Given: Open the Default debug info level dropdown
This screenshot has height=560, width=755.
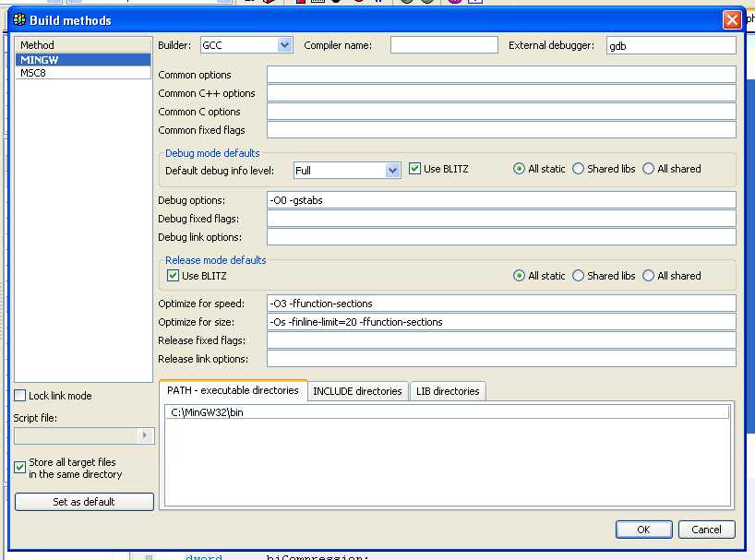Looking at the screenshot, I should click(392, 171).
